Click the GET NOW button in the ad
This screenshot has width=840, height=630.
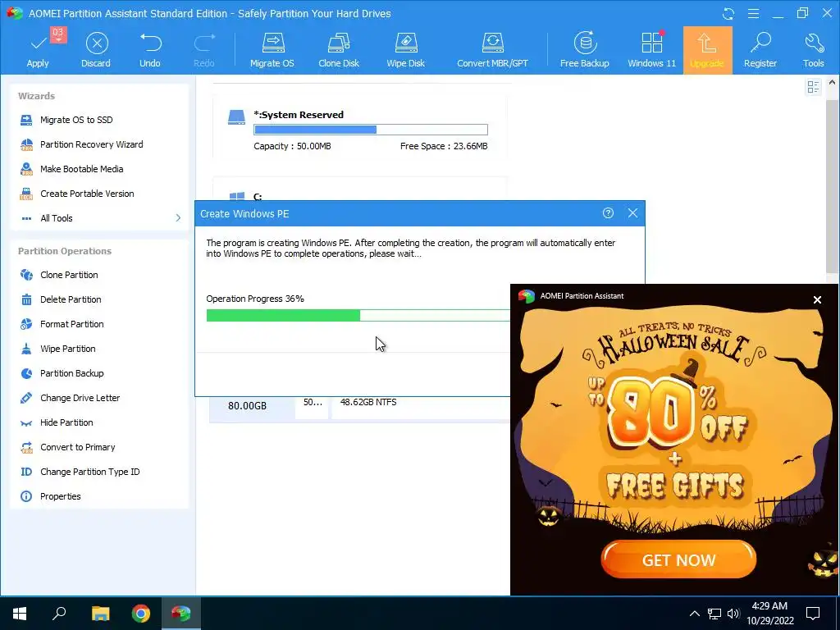[x=678, y=559]
